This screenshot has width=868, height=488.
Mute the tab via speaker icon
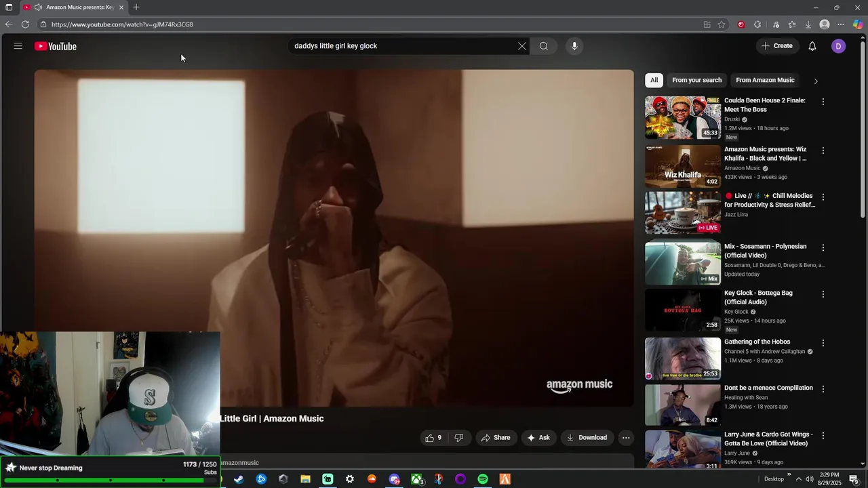38,7
